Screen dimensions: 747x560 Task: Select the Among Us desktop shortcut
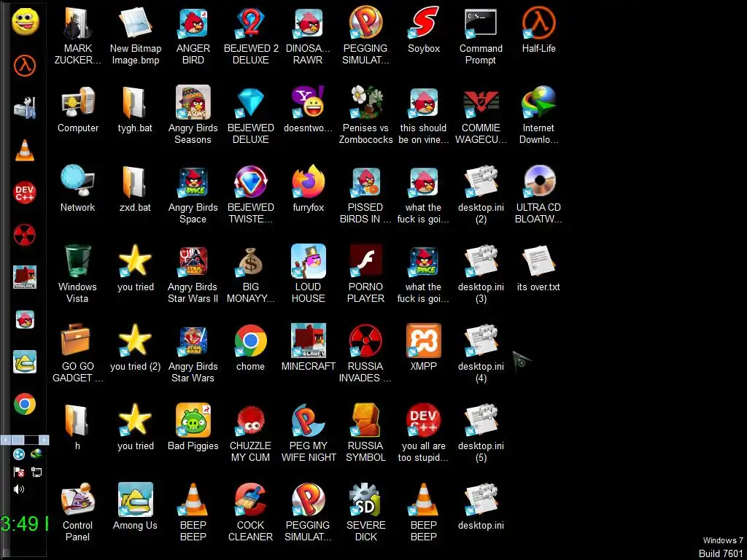[135, 507]
